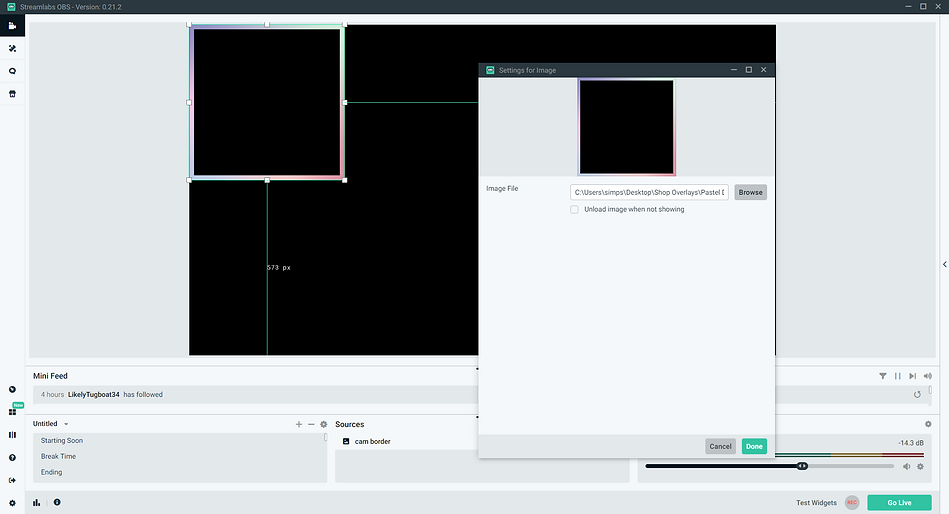This screenshot has height=514, width=949.
Task: Mute the mixer audio source speaker
Action: pos(906,466)
